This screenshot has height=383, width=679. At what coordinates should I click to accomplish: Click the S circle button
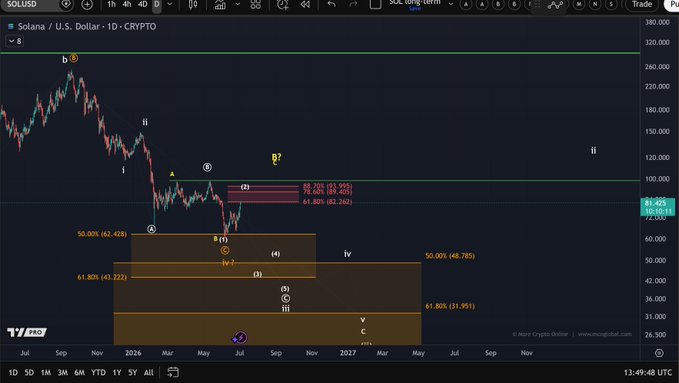coord(611,5)
